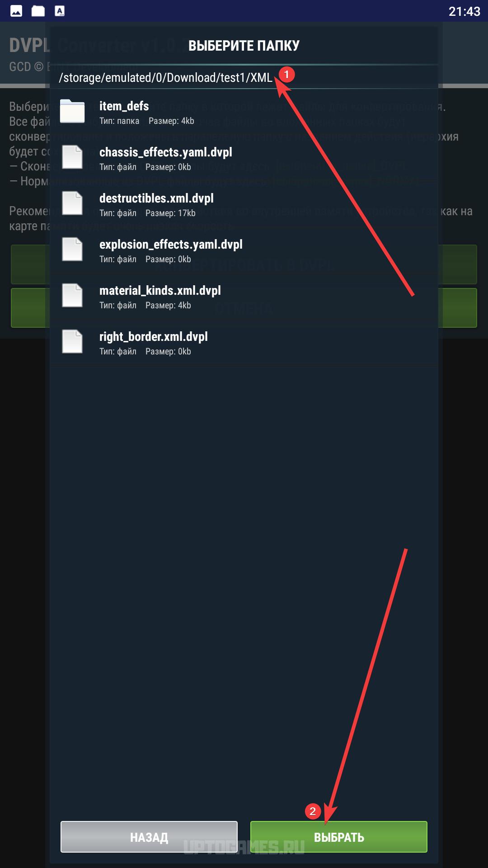Select the destructibles.xml.dvpl file icon
This screenshot has height=868, width=488.
[72, 203]
